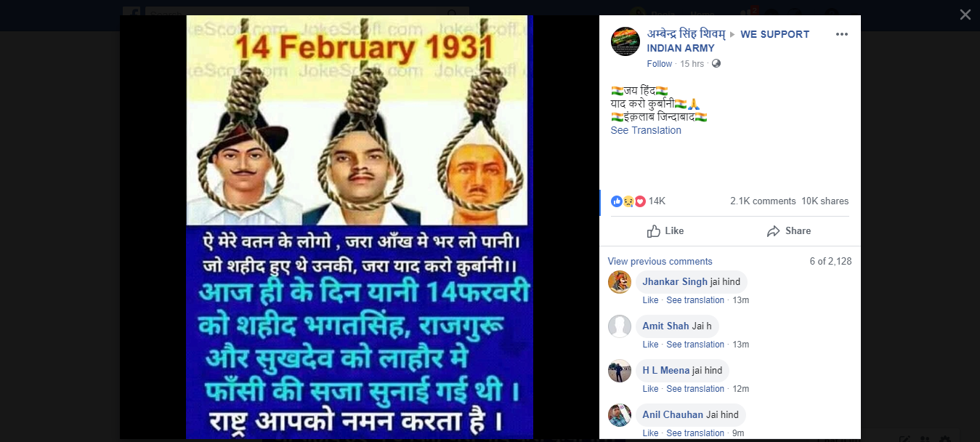Open the 10K shares list
Viewport: 980px width, 442px height.
825,201
